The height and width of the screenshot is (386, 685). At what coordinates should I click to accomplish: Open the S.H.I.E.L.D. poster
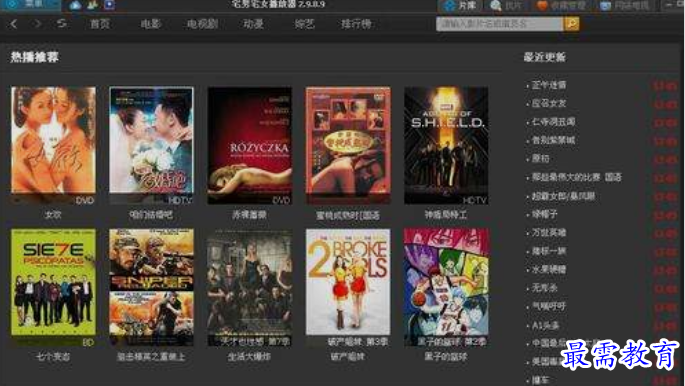[446, 145]
